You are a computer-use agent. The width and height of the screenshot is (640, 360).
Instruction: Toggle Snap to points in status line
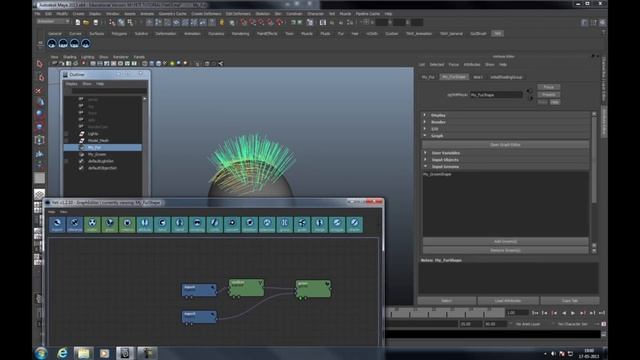(262, 22)
